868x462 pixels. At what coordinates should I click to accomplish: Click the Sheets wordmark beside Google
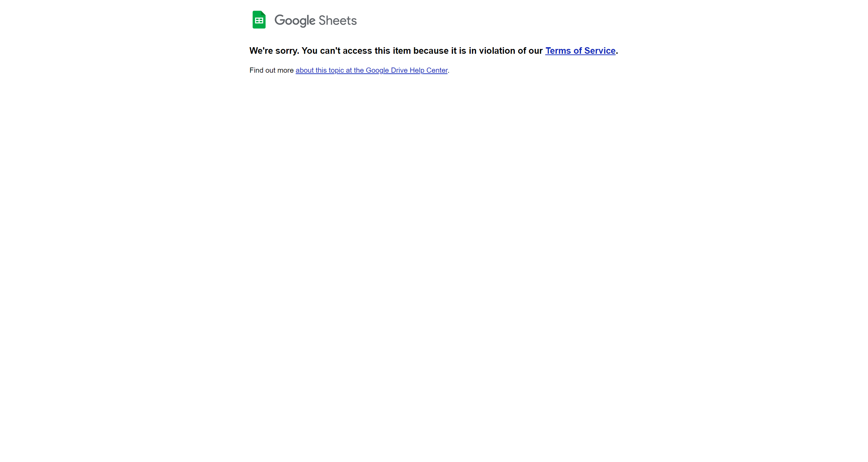pyautogui.click(x=338, y=20)
